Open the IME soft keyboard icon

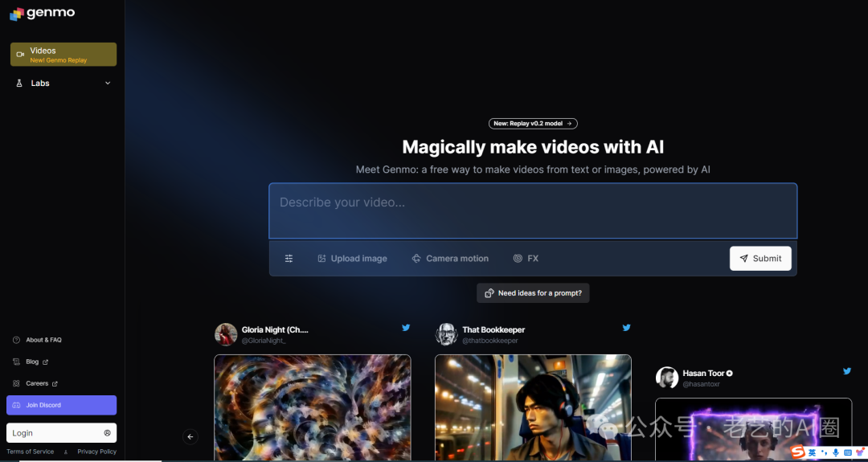pos(848,452)
